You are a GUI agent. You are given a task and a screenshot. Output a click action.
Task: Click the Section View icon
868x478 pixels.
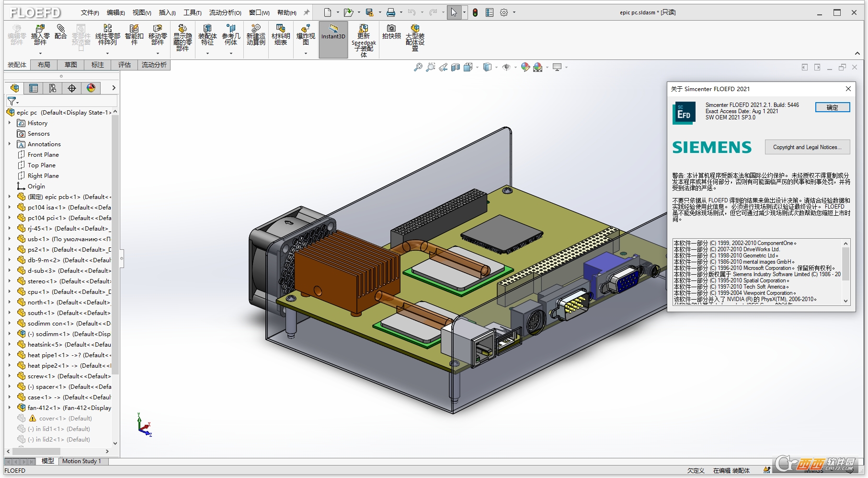456,67
